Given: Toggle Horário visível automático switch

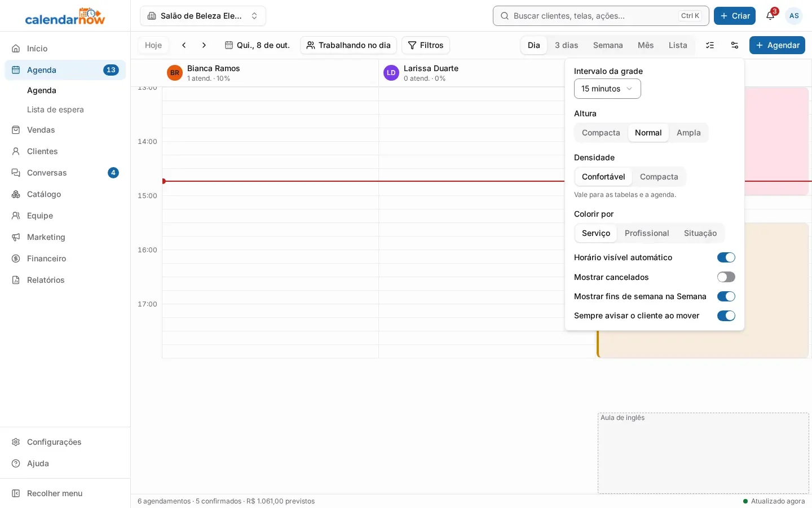Looking at the screenshot, I should pos(726,257).
